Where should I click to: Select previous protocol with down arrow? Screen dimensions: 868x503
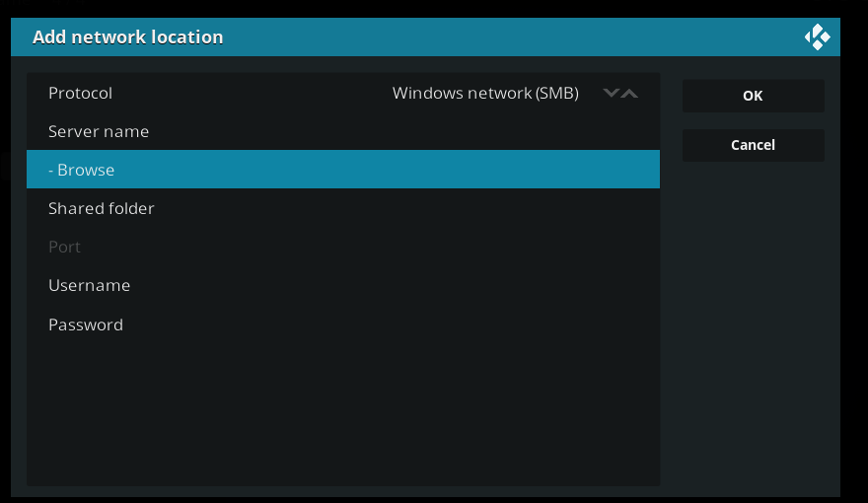[x=612, y=93]
